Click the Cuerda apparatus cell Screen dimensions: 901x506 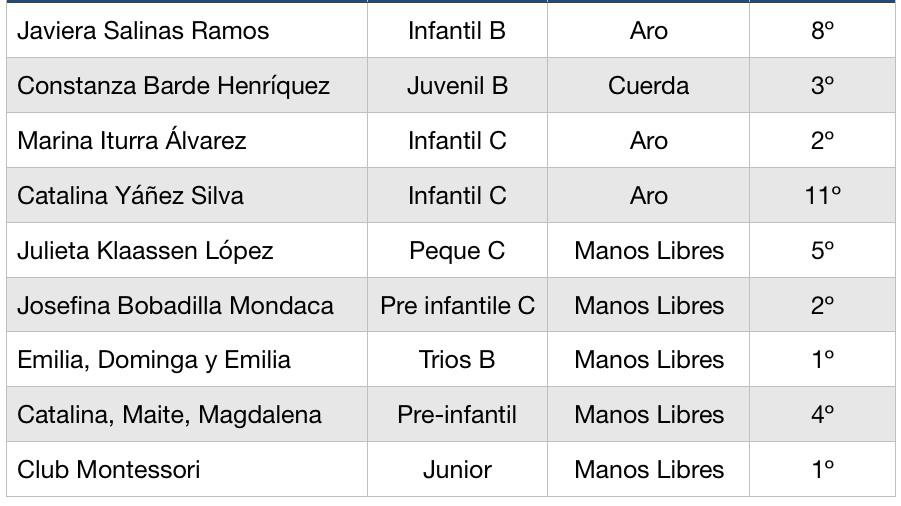tap(648, 85)
